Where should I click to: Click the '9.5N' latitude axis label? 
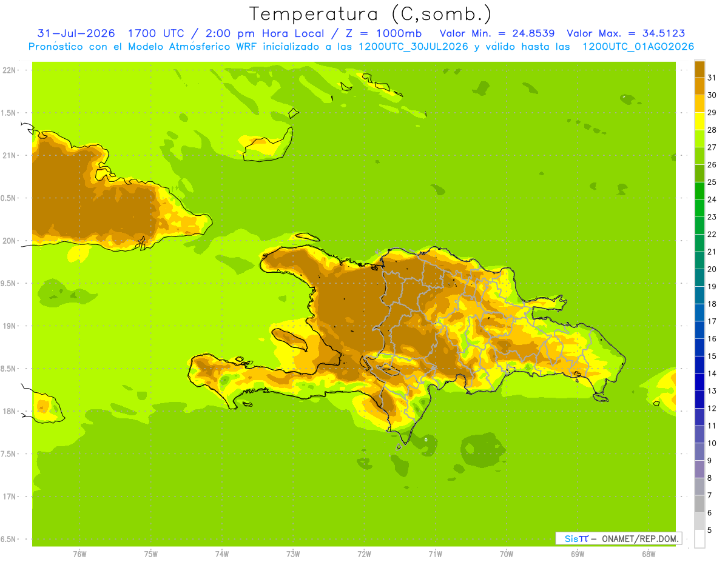8,283
